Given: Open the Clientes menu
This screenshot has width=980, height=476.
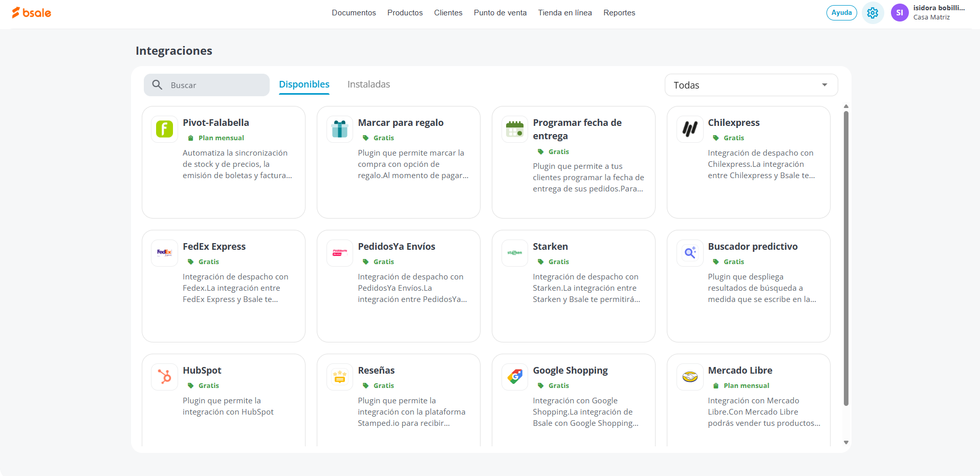Looking at the screenshot, I should point(448,13).
